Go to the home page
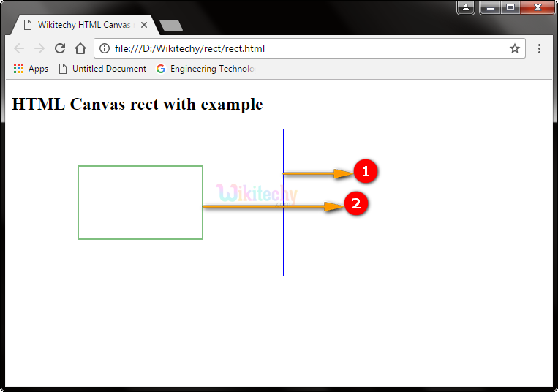 (80, 49)
